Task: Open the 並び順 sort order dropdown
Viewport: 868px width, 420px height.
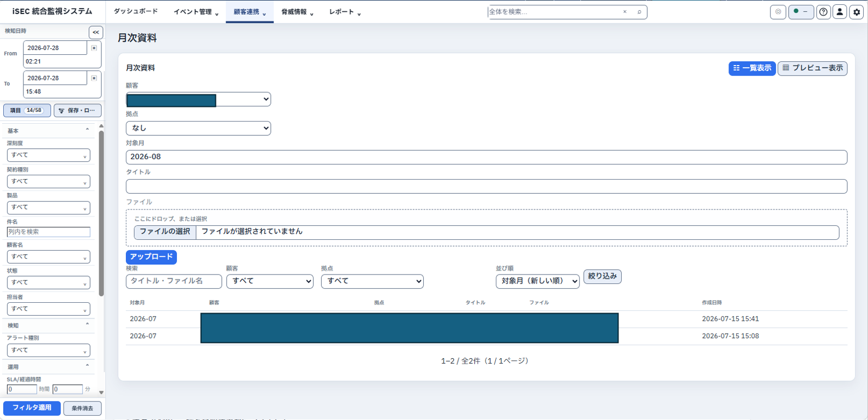Action: [538, 281]
